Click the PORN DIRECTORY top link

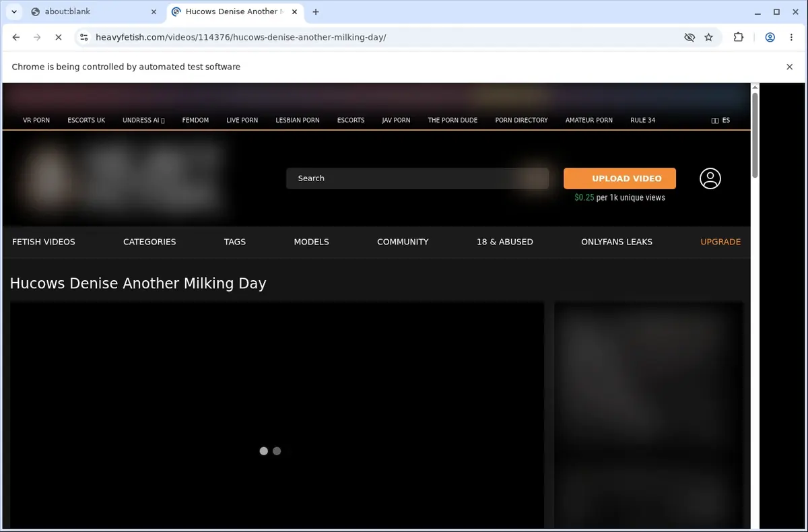pos(521,120)
